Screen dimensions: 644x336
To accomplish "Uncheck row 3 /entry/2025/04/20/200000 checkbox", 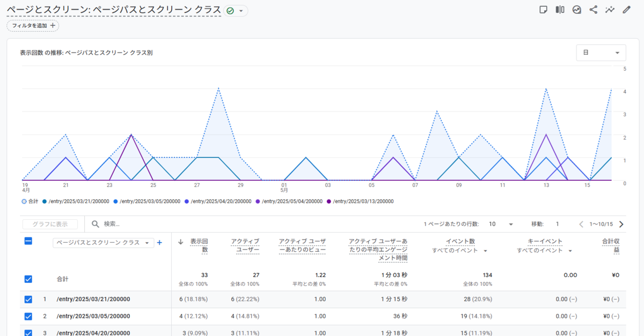I will [28, 333].
